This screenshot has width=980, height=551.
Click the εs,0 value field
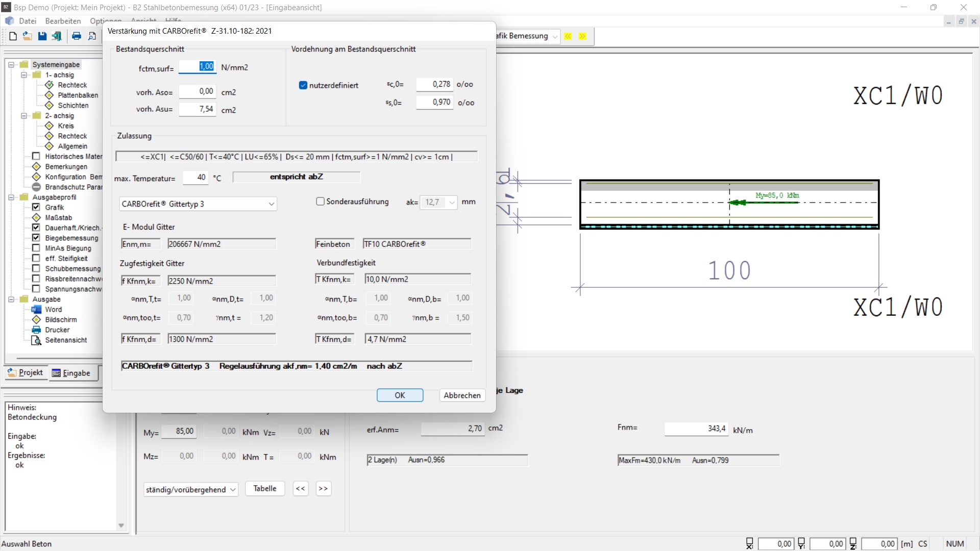click(x=434, y=102)
